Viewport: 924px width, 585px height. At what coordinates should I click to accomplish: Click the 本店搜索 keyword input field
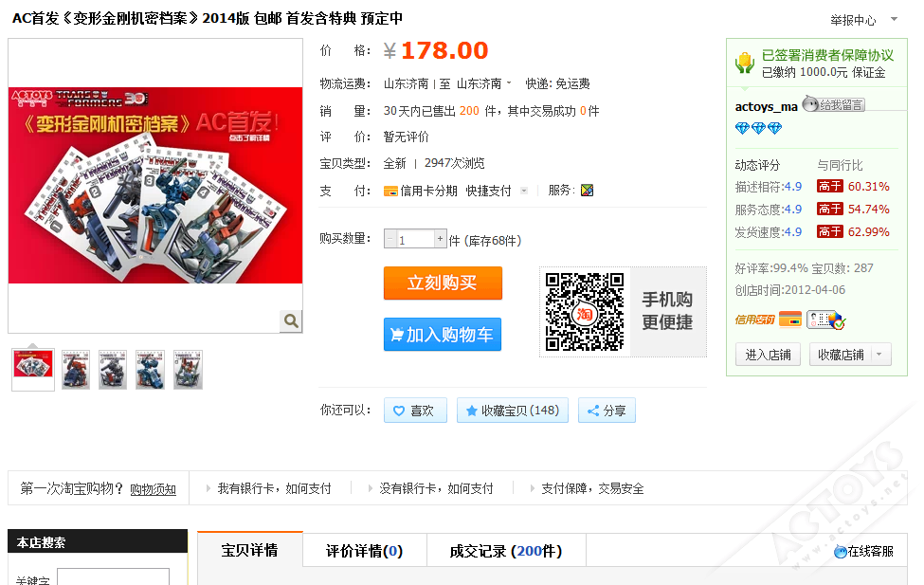click(113, 577)
